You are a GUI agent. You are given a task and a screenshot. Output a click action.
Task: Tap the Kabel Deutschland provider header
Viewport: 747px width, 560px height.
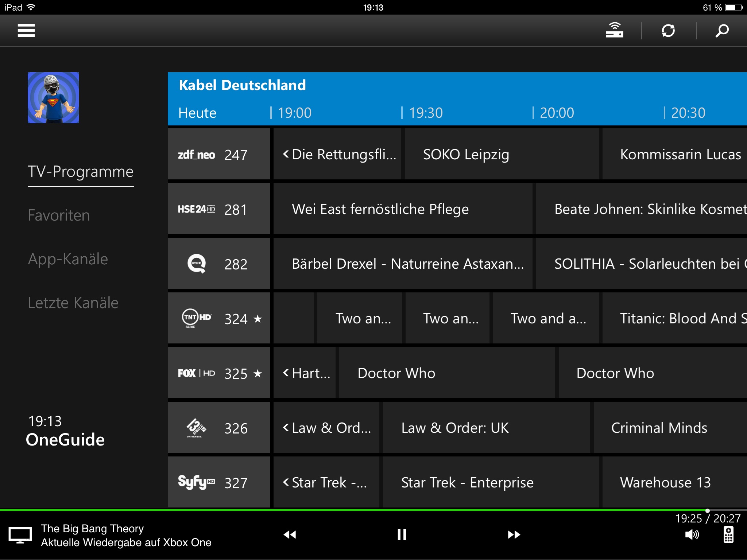tap(242, 85)
